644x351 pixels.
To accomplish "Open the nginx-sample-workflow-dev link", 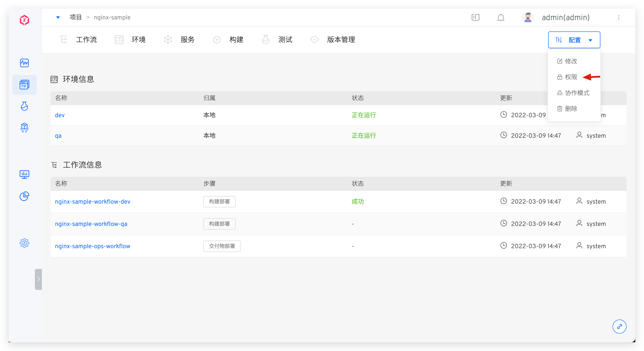I will click(x=92, y=202).
